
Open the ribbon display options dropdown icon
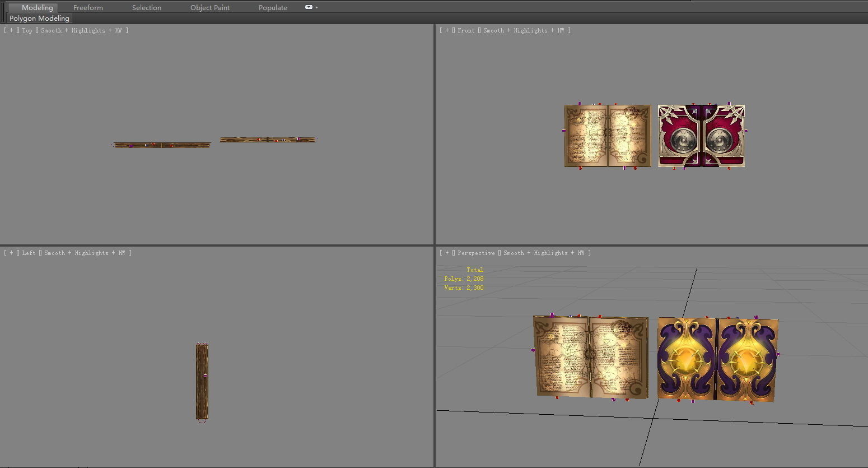(311, 7)
